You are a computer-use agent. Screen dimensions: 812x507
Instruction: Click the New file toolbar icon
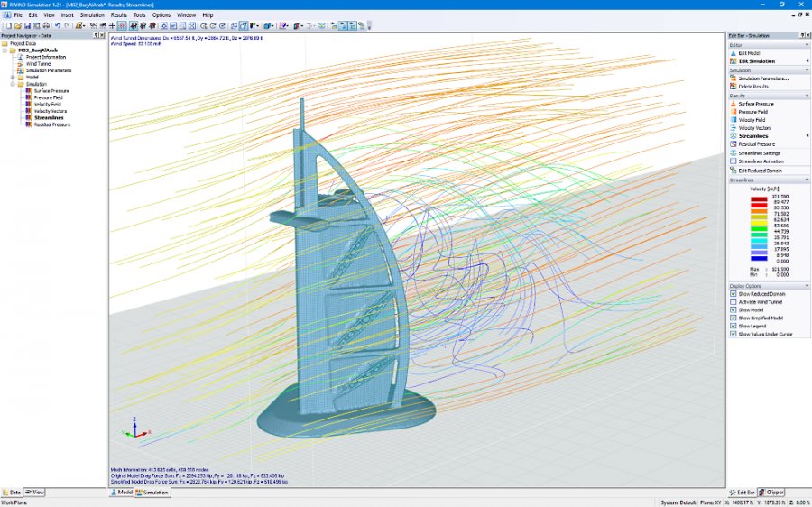[x=9, y=25]
